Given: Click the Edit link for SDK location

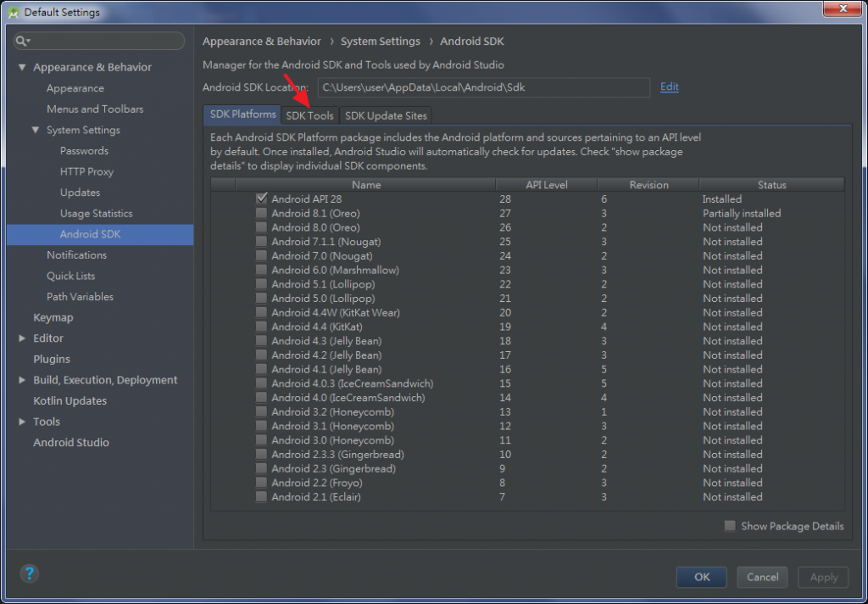Looking at the screenshot, I should [670, 87].
